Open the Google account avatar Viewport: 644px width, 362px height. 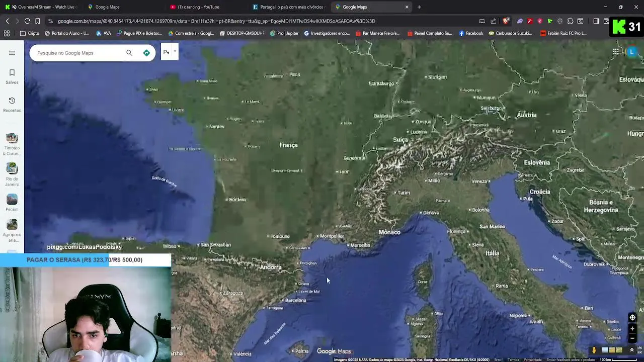632,52
